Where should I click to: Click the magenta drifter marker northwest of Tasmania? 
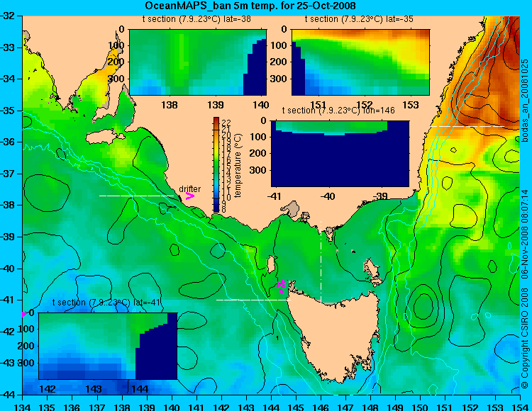click(x=282, y=287)
